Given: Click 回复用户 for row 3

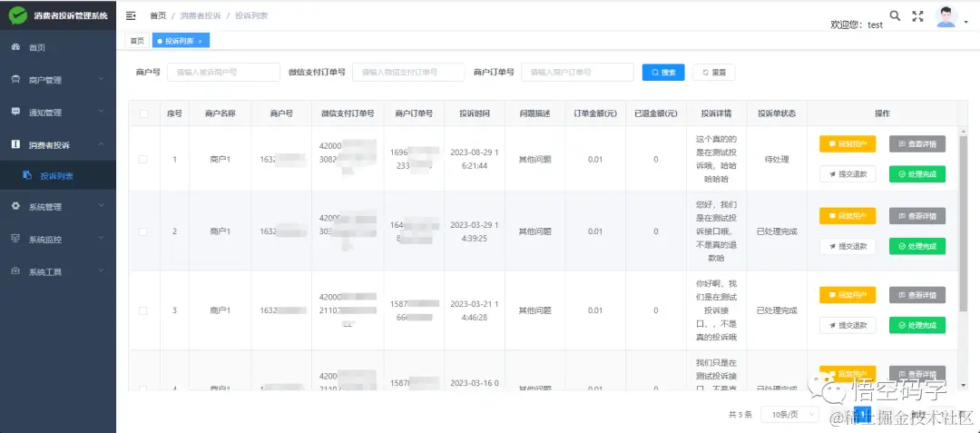Looking at the screenshot, I should tap(848, 295).
